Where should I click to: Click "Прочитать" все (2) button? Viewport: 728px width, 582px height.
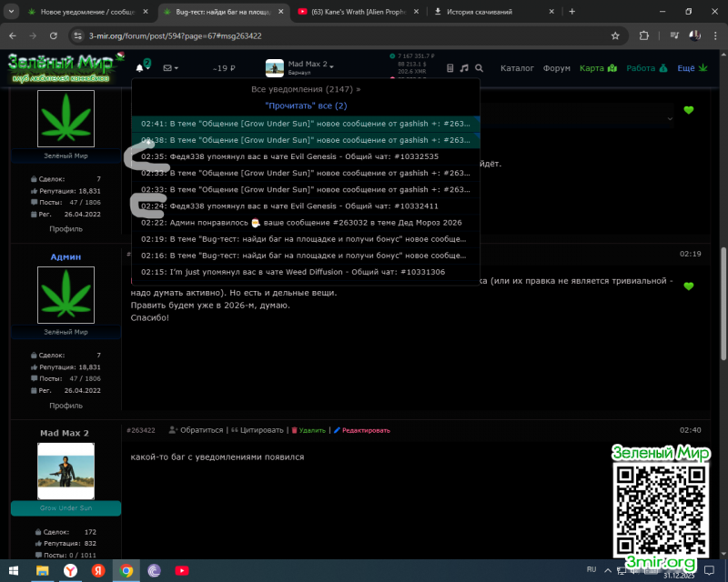coord(306,106)
